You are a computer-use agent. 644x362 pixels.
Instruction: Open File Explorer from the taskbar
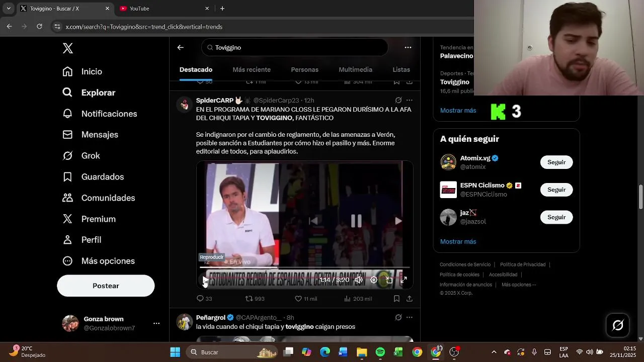[x=362, y=352]
